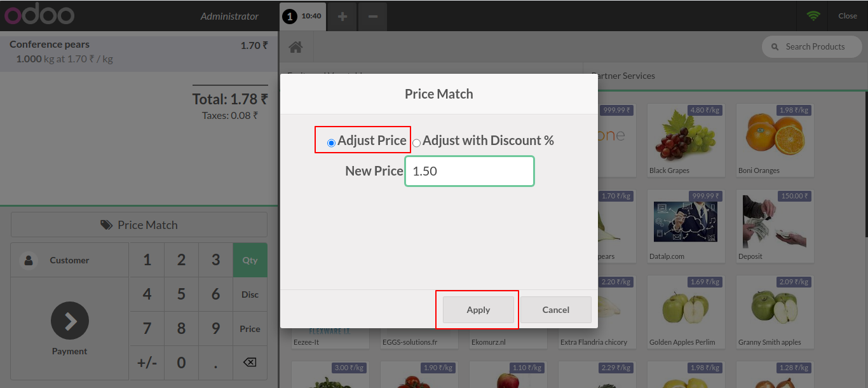Viewport: 868px width, 388px height.
Task: Select the Adjust Price radio button
Action: pyautogui.click(x=331, y=143)
